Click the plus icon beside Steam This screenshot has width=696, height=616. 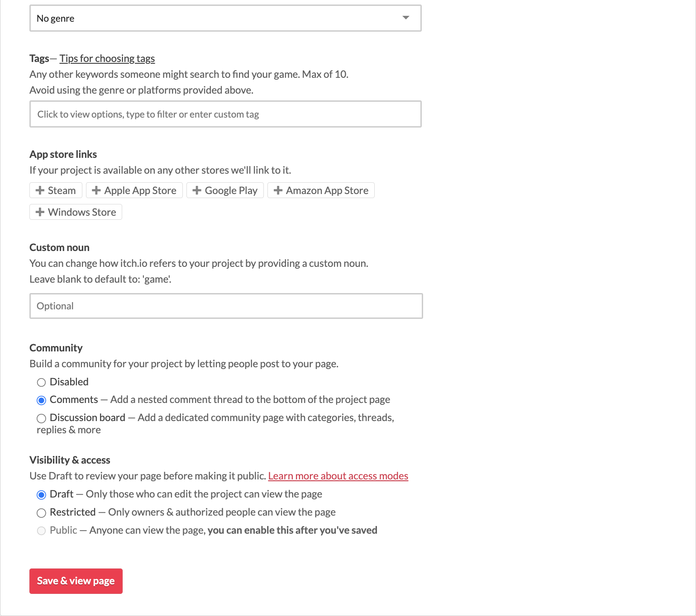point(40,190)
